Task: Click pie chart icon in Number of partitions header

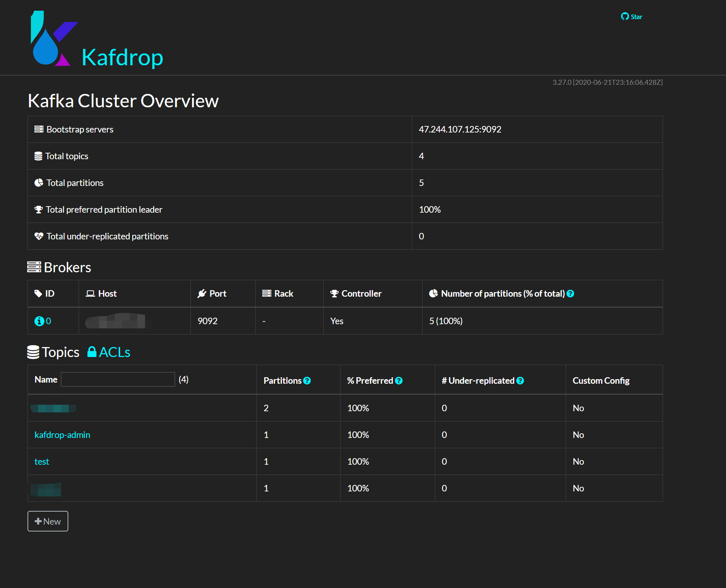Action: (434, 293)
